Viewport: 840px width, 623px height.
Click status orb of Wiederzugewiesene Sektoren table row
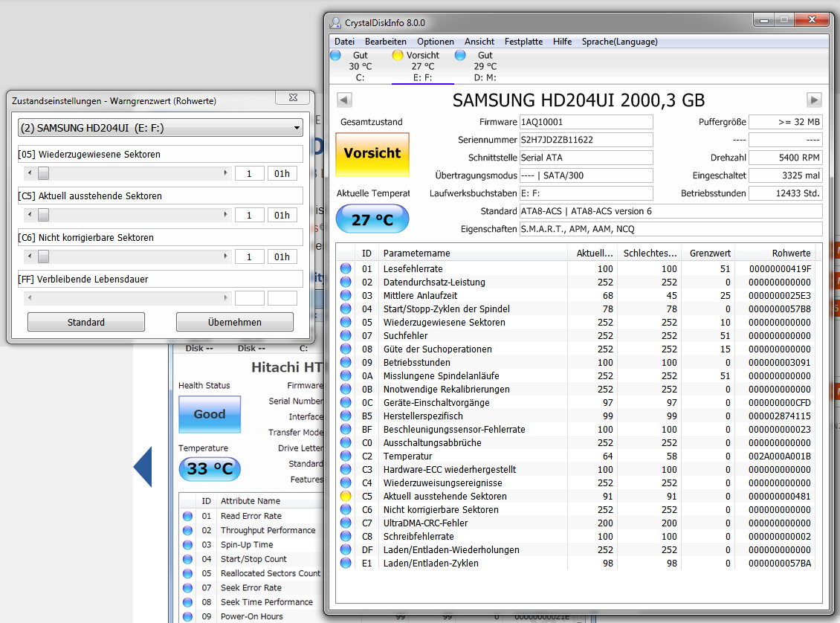346,322
